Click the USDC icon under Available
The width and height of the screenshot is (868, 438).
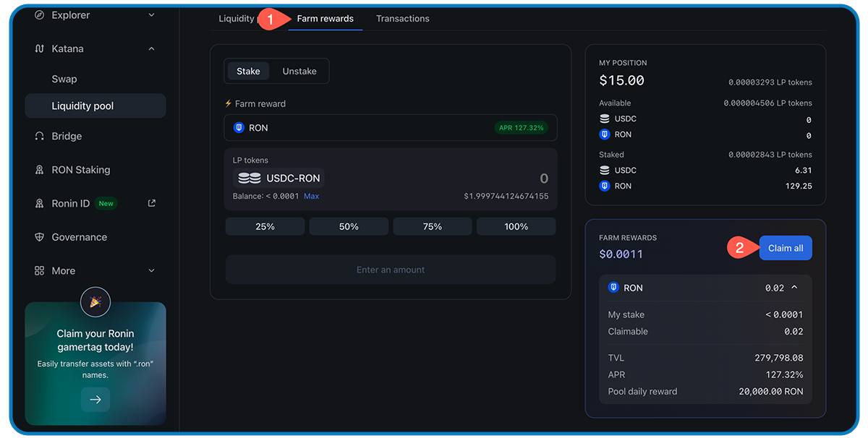pos(605,119)
